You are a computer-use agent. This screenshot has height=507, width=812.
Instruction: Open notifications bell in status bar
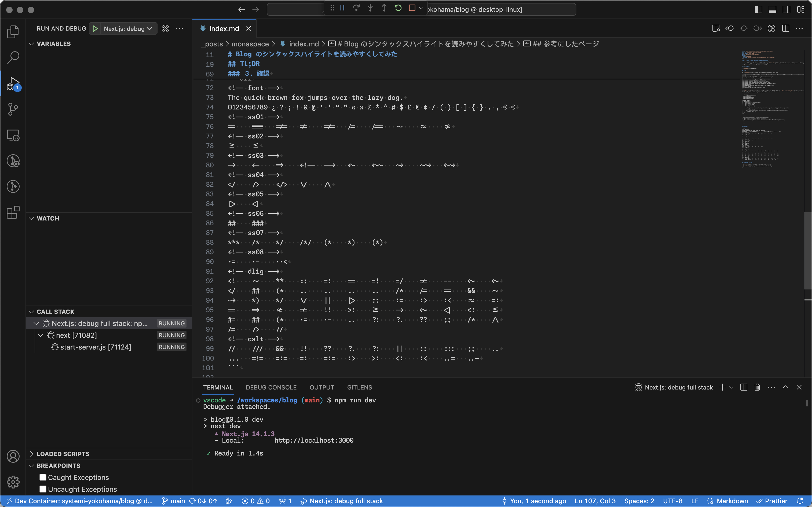800,501
